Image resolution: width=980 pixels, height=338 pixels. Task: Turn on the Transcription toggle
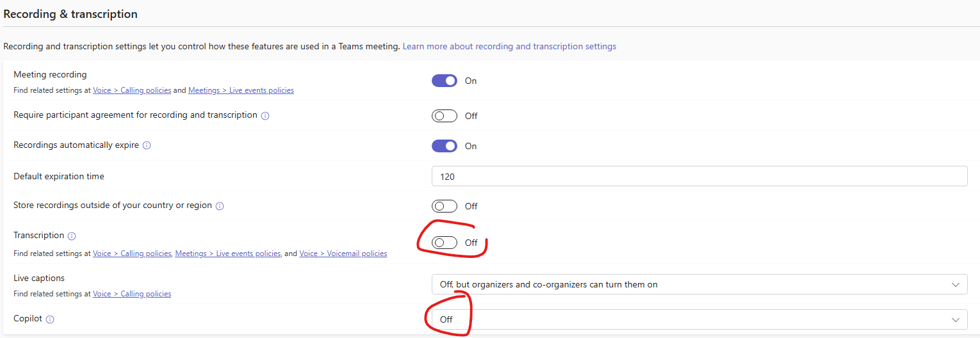coord(445,243)
